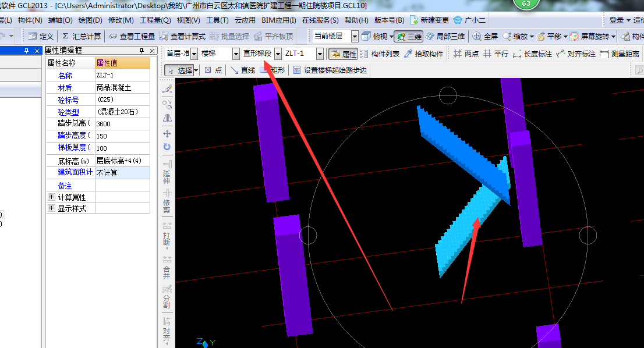Open the 楼梯 component type dropdown

click(236, 54)
